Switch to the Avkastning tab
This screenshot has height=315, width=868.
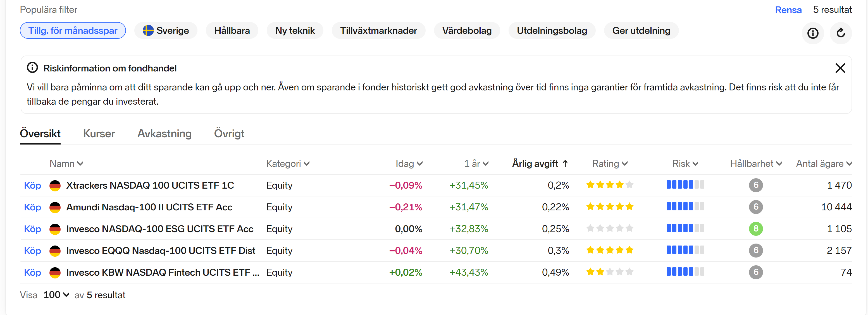tap(164, 134)
